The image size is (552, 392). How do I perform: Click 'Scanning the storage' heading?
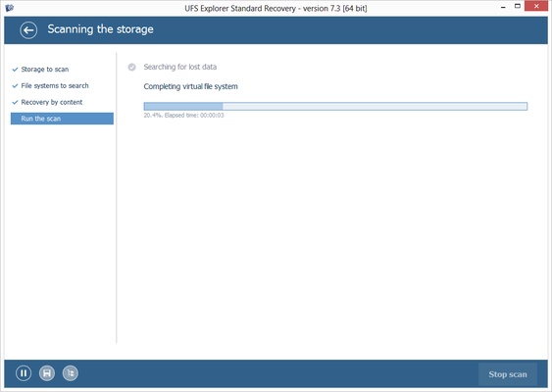100,29
